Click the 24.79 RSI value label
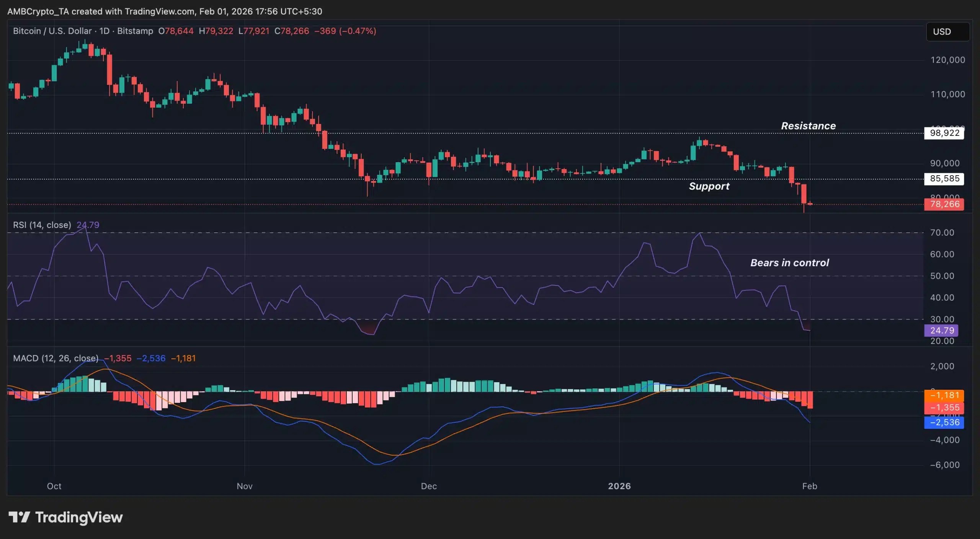The height and width of the screenshot is (539, 980). pos(941,330)
